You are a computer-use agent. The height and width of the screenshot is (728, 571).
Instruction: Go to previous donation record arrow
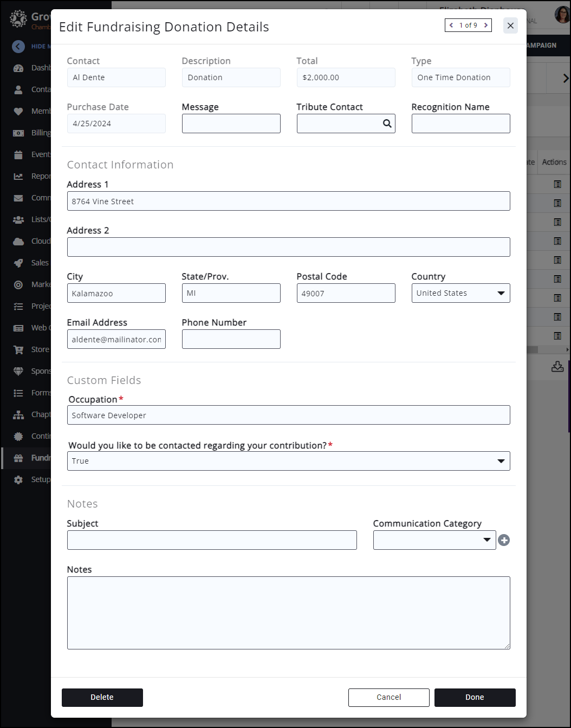click(x=451, y=25)
